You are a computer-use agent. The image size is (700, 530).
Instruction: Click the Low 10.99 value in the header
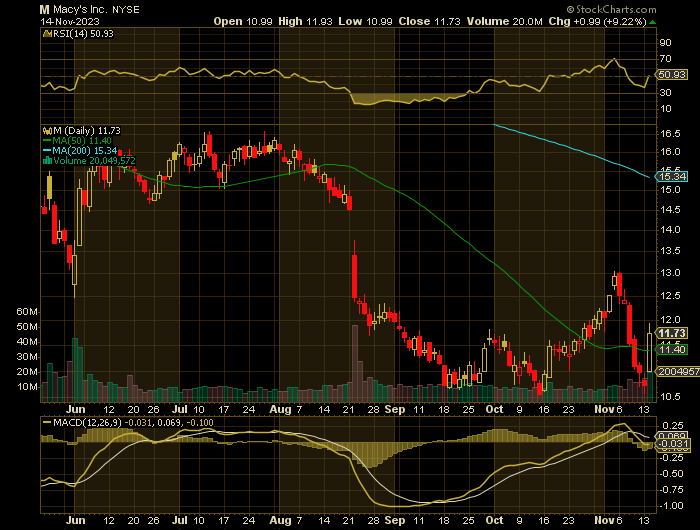pyautogui.click(x=365, y=21)
